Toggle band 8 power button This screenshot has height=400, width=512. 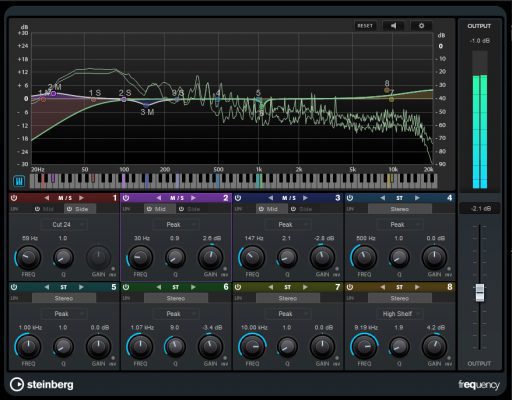(350, 287)
